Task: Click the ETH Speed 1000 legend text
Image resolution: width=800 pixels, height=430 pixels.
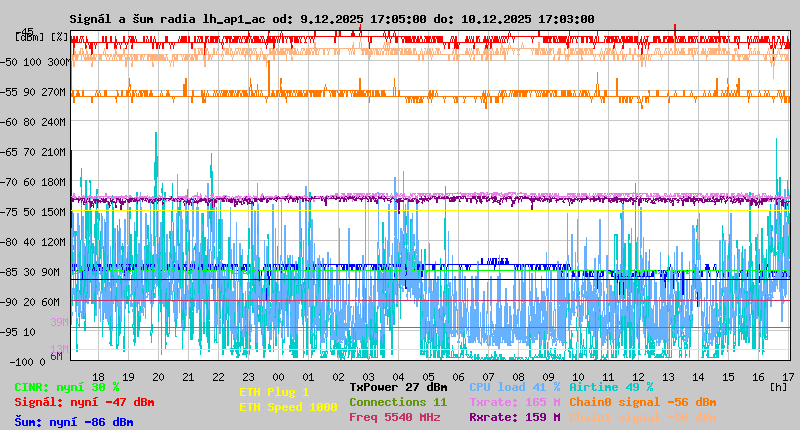Action: (288, 407)
